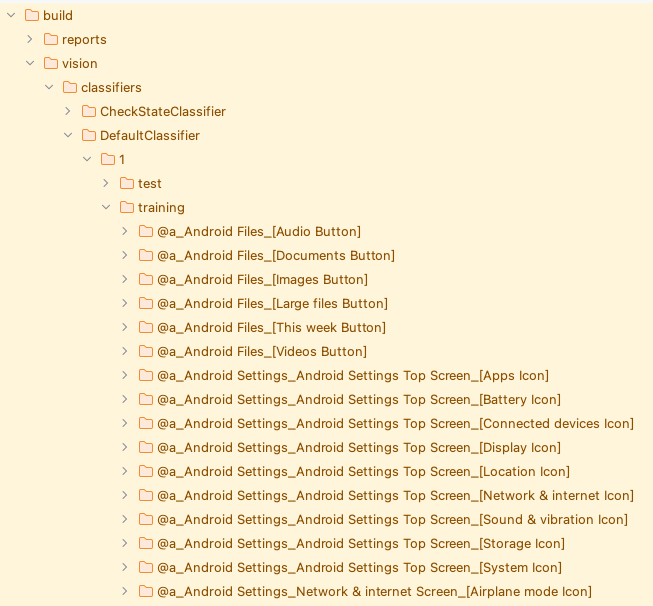Collapse the build folder chevron
The height and width of the screenshot is (606, 653).
coord(11,15)
